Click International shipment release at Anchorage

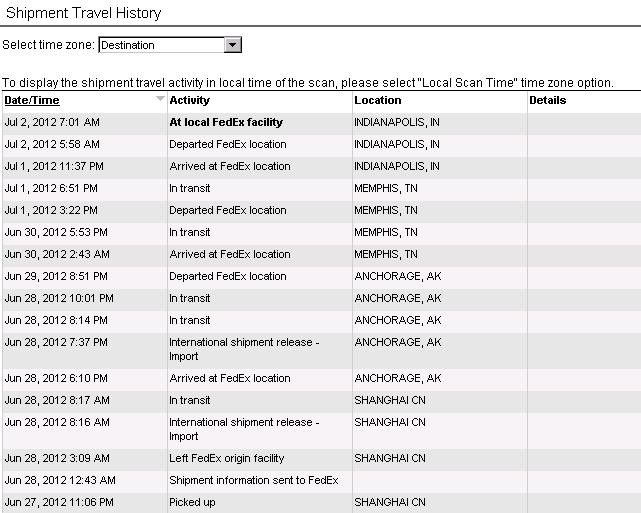[x=244, y=349]
